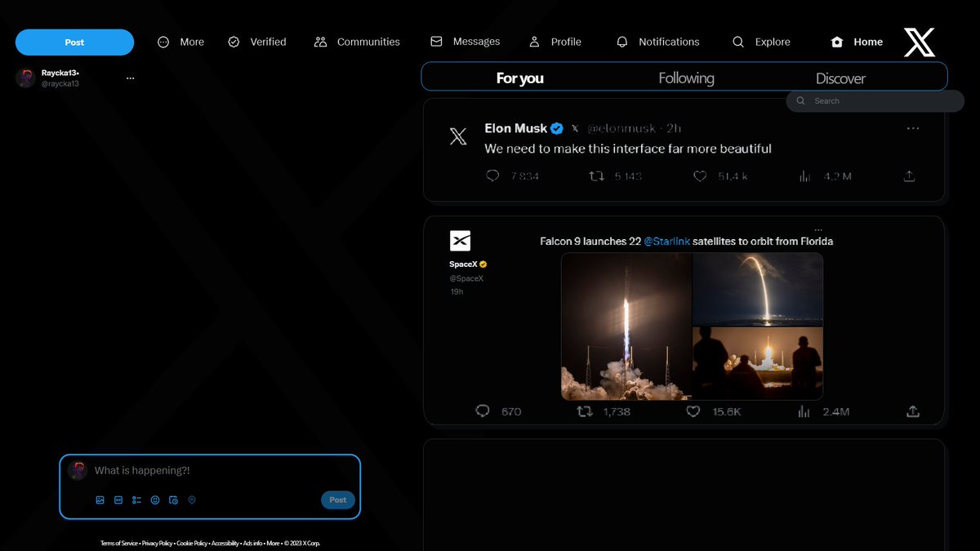Open the More navigation menu
This screenshot has height=551, width=980.
180,42
